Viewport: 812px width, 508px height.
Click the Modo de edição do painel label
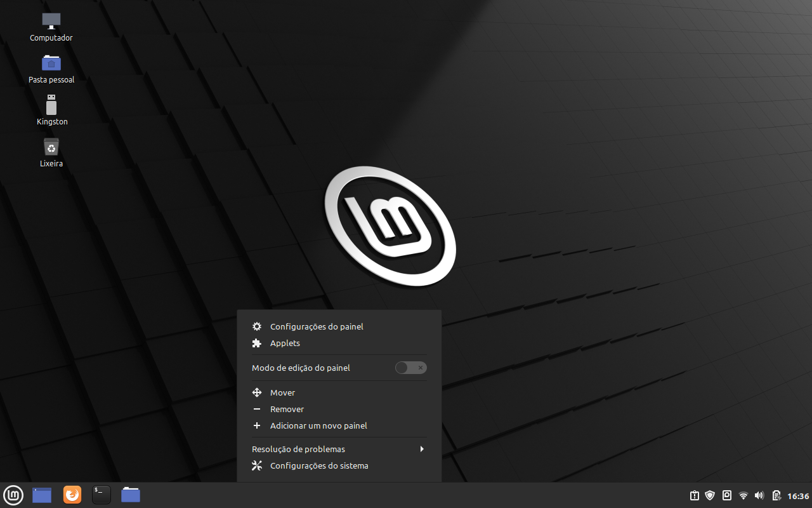pyautogui.click(x=301, y=368)
